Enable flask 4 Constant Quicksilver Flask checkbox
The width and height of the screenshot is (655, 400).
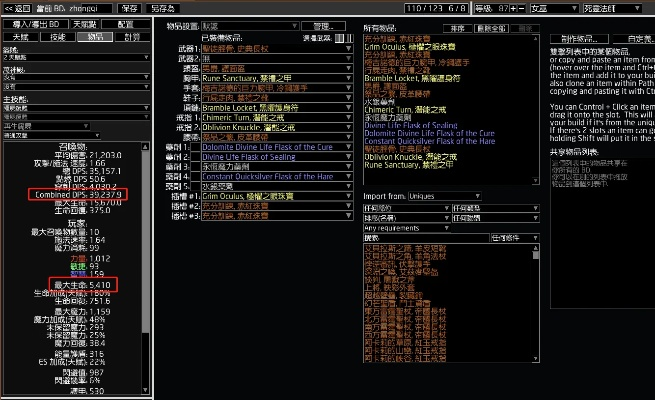pyautogui.click(x=195, y=176)
